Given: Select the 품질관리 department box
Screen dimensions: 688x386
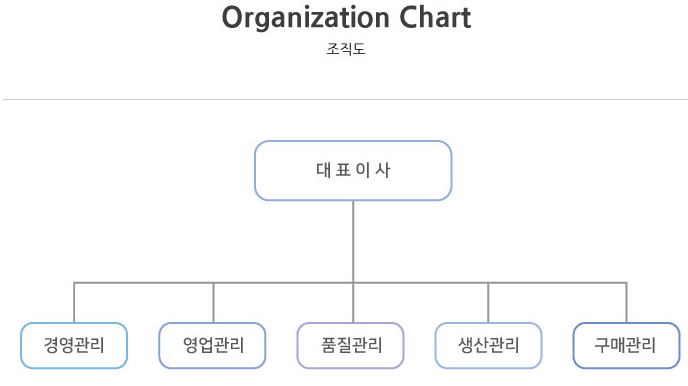Looking at the screenshot, I should pyautogui.click(x=351, y=345).
